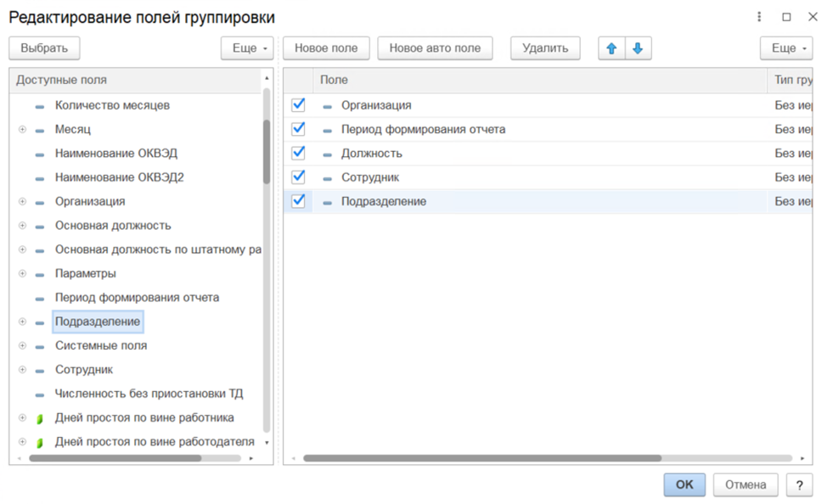The image size is (827, 504).
Task: Disable the Подразделение grouping field checkbox
Action: pos(298,201)
